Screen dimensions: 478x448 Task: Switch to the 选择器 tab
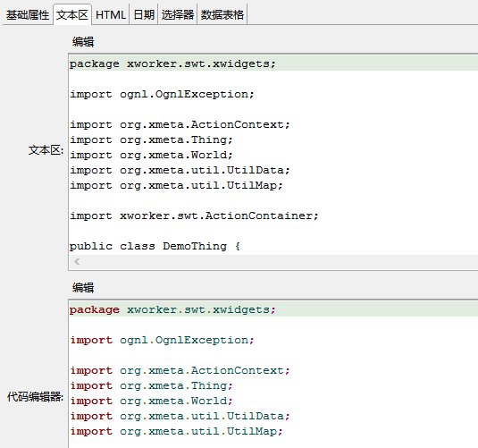(x=178, y=14)
